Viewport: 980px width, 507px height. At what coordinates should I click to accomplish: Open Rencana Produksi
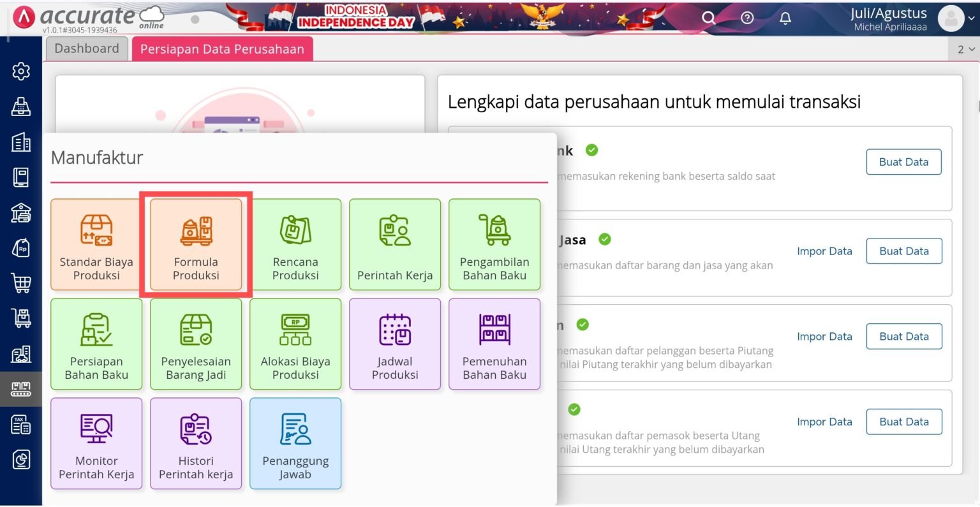point(295,245)
